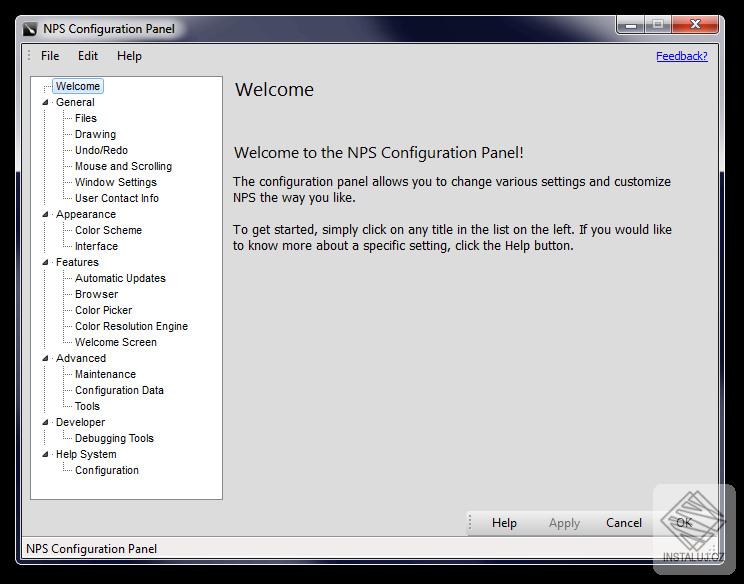Image resolution: width=744 pixels, height=584 pixels.
Task: Select Configuration Data item
Action: (119, 390)
